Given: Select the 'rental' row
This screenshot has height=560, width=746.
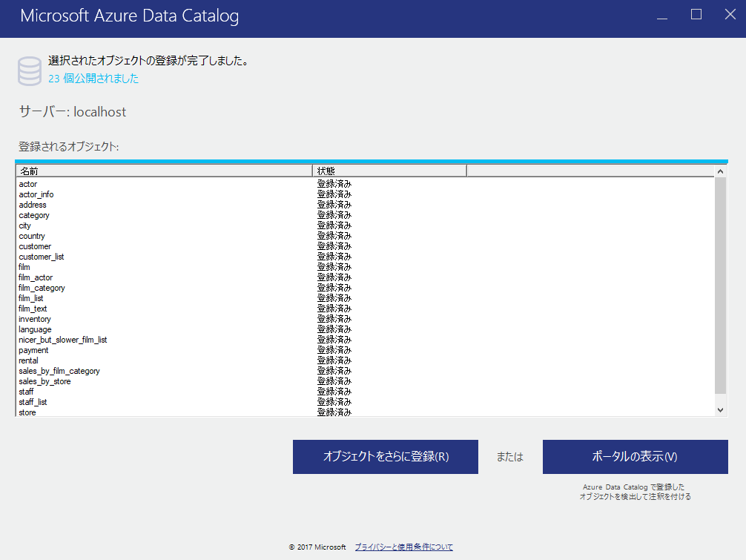Looking at the screenshot, I should (x=366, y=360).
